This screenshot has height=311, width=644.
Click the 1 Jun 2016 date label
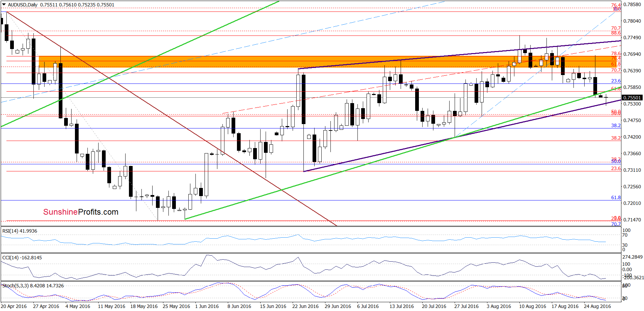(207, 306)
